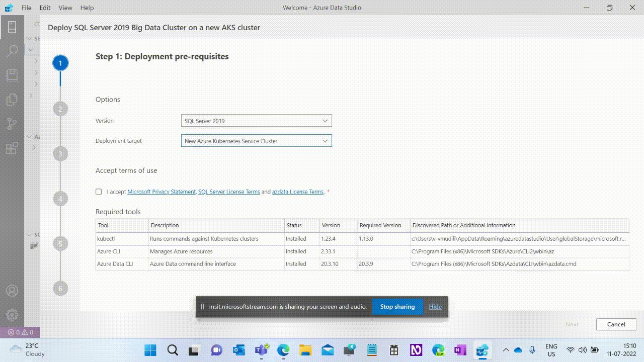The width and height of the screenshot is (644, 362).
Task: Open the View menu
Action: [x=65, y=8]
